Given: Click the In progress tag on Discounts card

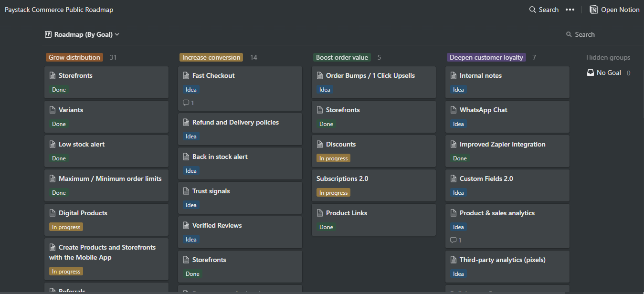Looking at the screenshot, I should point(333,158).
